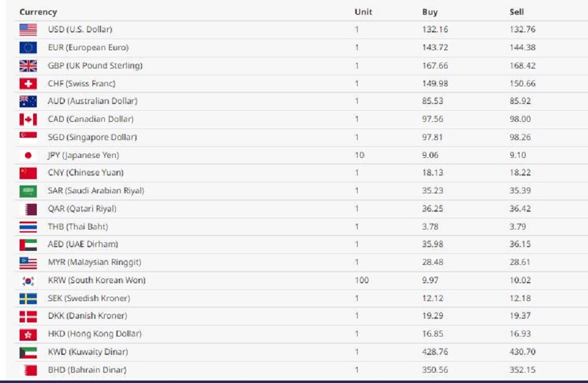Click the European Union flag icon
Viewport: 588px width, 383px height.
28,48
